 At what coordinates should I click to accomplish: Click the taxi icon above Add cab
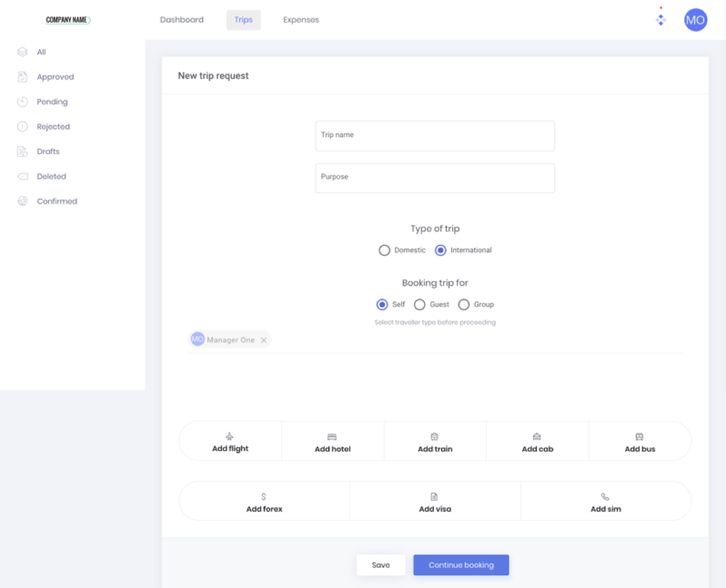[x=536, y=437]
